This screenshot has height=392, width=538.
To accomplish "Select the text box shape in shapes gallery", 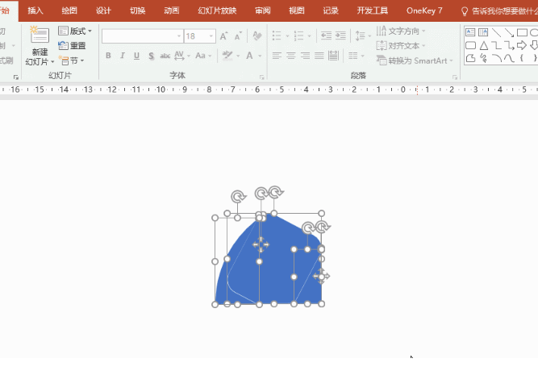I will tap(470, 32).
